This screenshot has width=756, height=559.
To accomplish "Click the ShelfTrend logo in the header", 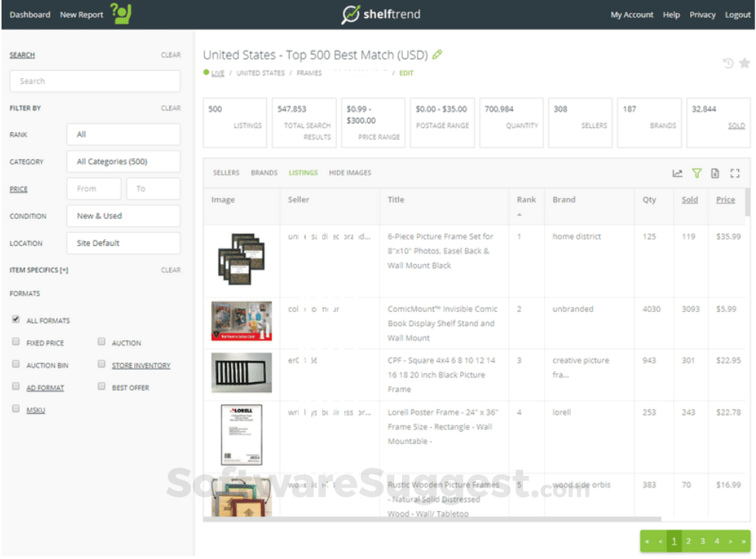I will coord(380,14).
